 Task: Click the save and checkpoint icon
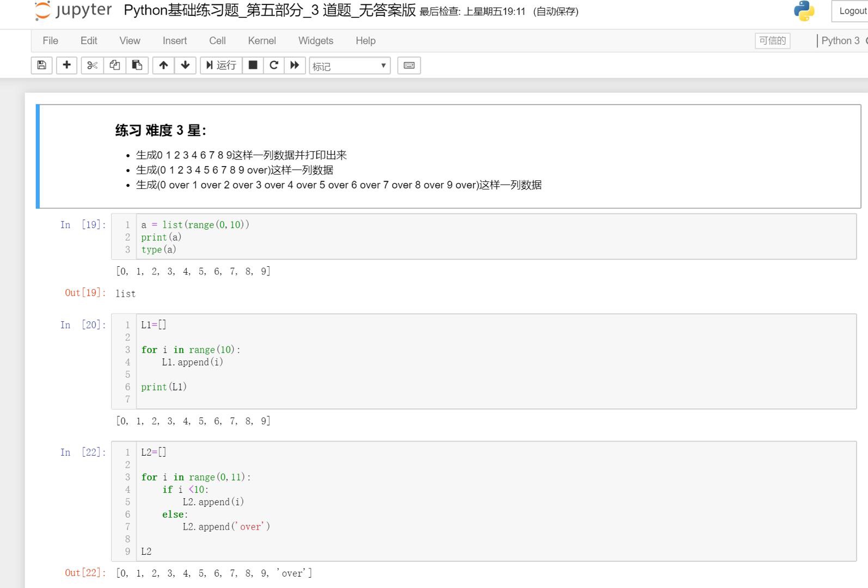[x=42, y=65]
